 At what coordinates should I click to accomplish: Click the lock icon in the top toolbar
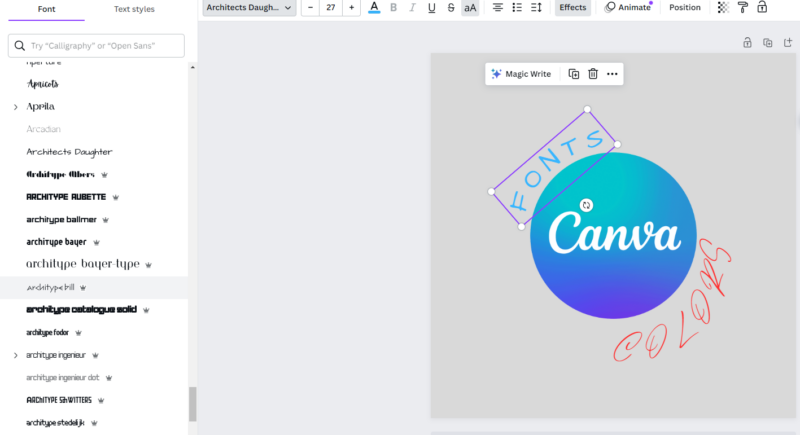(x=762, y=8)
